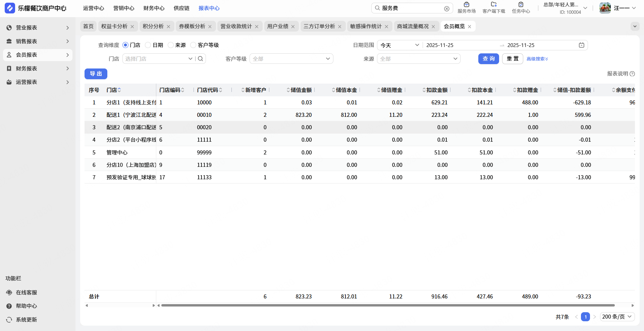The width and height of the screenshot is (644, 331).
Task: Select the 来源 query dimension radio
Action: point(171,45)
